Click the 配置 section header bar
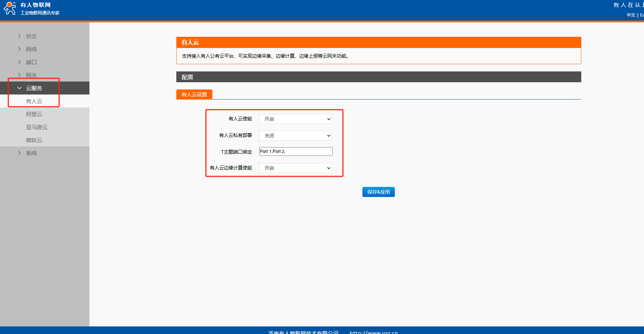Viewport: 644px width, 334px height. (x=378, y=77)
